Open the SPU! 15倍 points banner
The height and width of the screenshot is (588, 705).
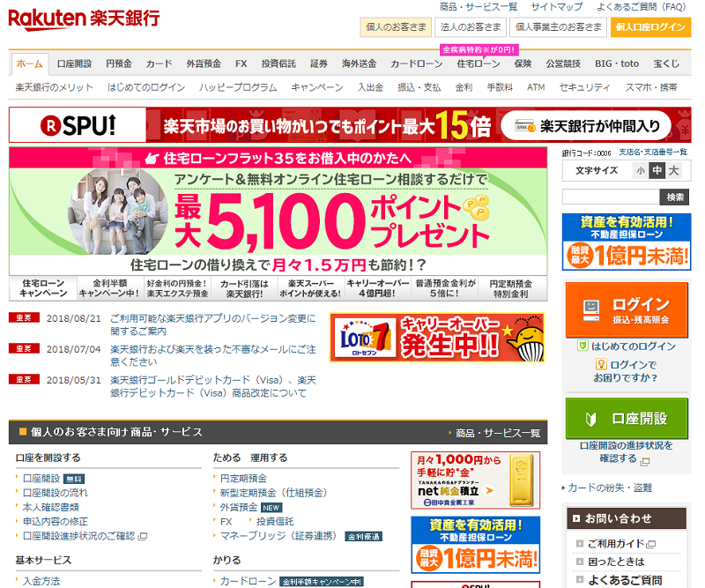coord(350,125)
